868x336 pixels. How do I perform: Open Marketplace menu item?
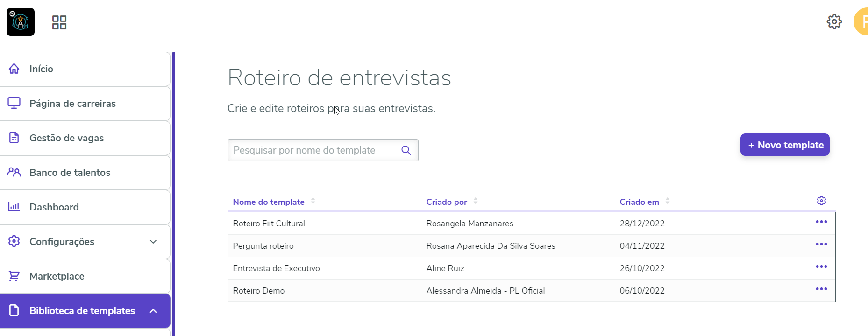(x=85, y=276)
